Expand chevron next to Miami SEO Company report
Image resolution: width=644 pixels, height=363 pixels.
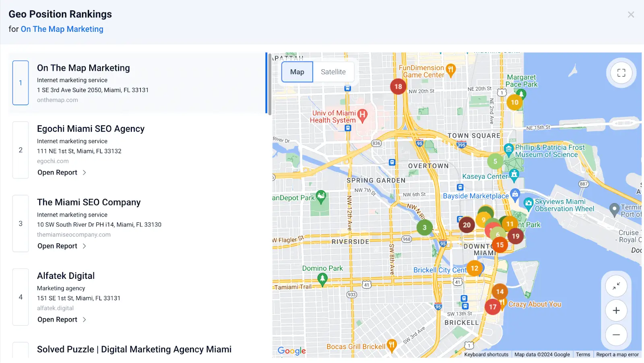click(x=84, y=246)
